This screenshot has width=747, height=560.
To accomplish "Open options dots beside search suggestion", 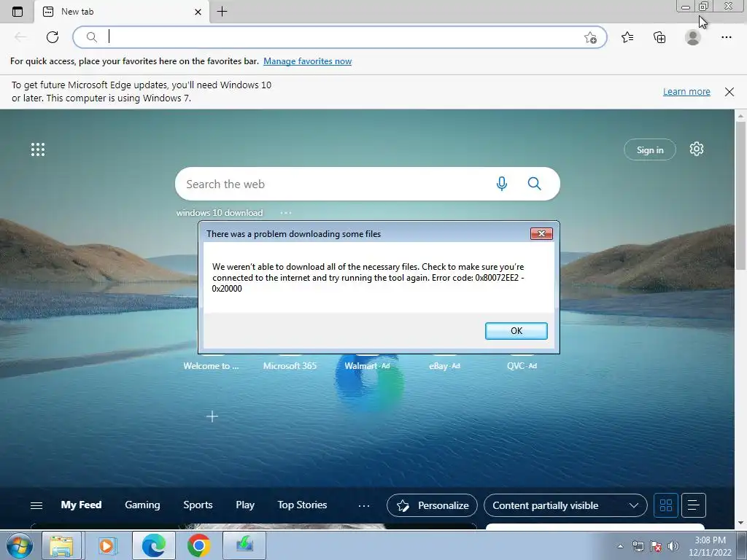I will coord(286,213).
